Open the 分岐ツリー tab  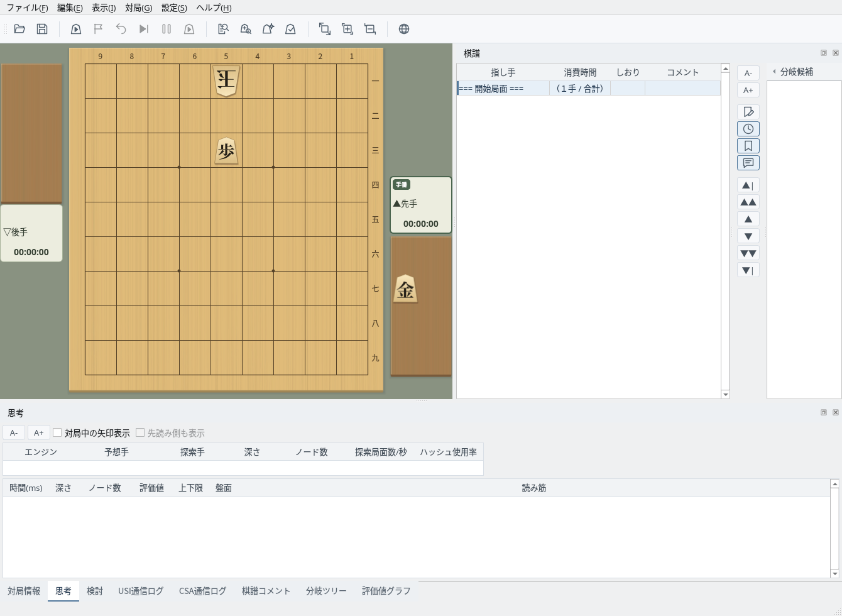click(326, 591)
